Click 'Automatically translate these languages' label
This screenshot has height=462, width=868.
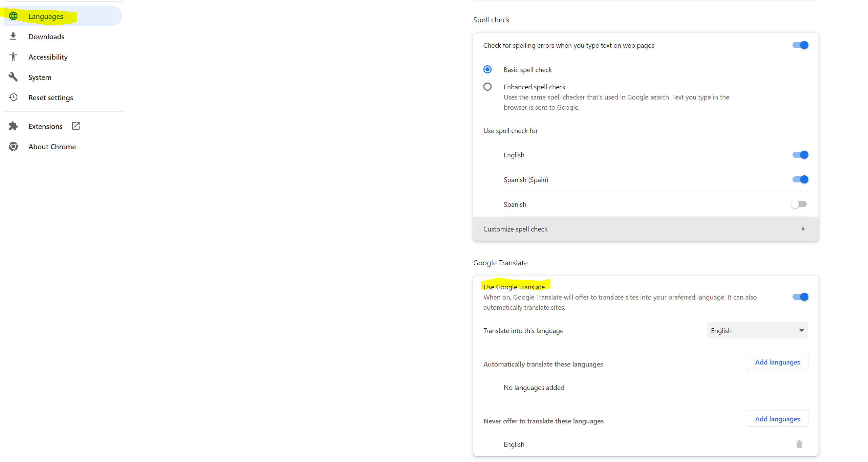(x=543, y=364)
